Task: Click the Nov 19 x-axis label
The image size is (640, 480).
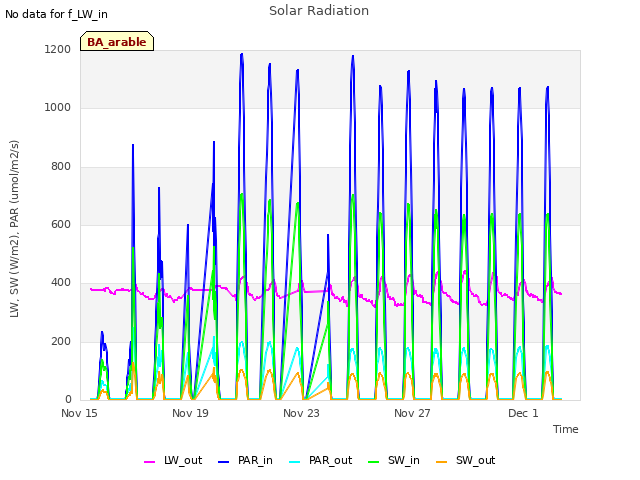Action: 190,413
